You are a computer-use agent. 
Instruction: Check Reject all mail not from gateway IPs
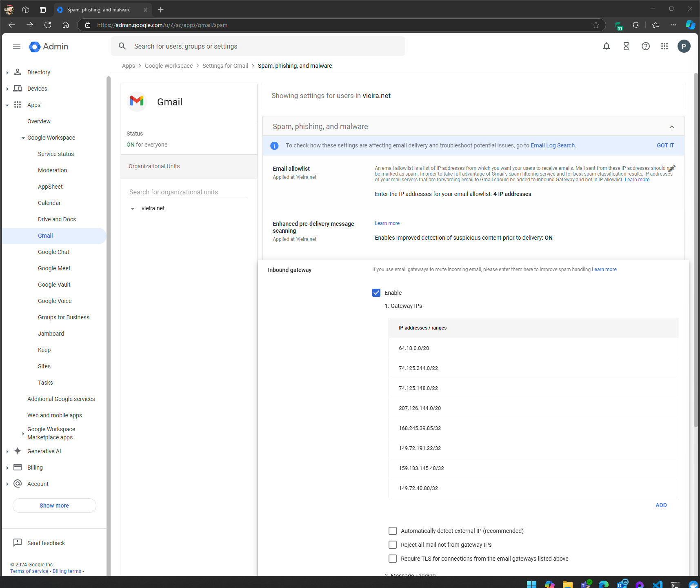(x=393, y=545)
